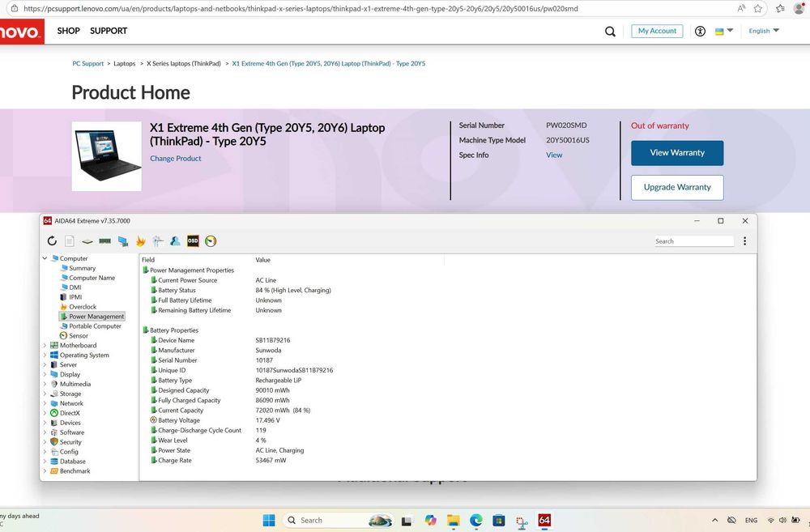
Task: Open the browser favorites list icon
Action: click(x=781, y=8)
